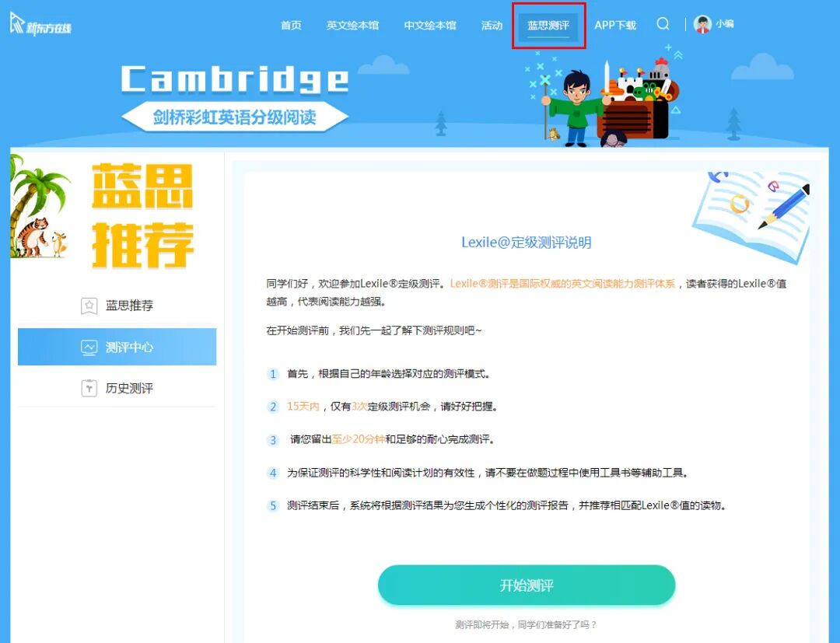Select 蓝思测评 navigation tab
This screenshot has height=643, width=840.
tap(548, 26)
